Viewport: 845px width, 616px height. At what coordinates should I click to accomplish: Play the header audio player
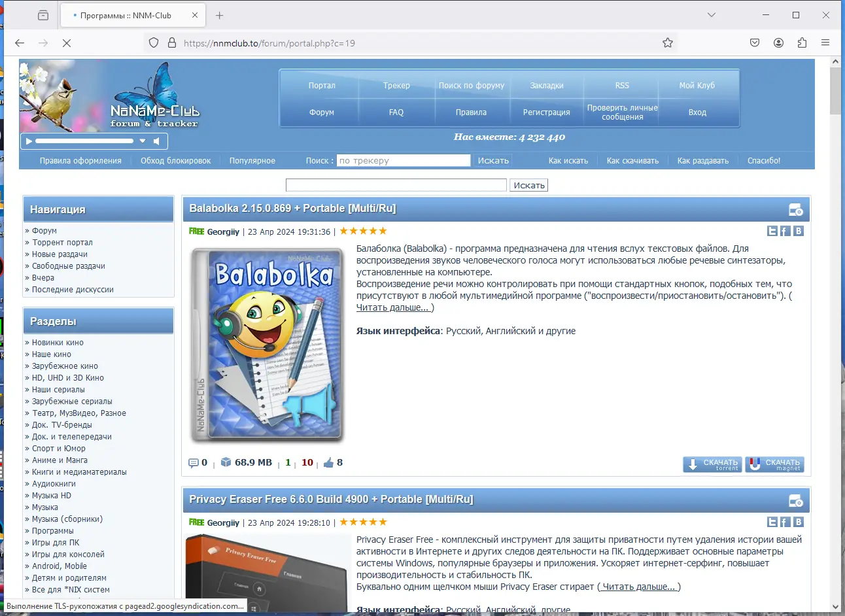click(x=28, y=141)
